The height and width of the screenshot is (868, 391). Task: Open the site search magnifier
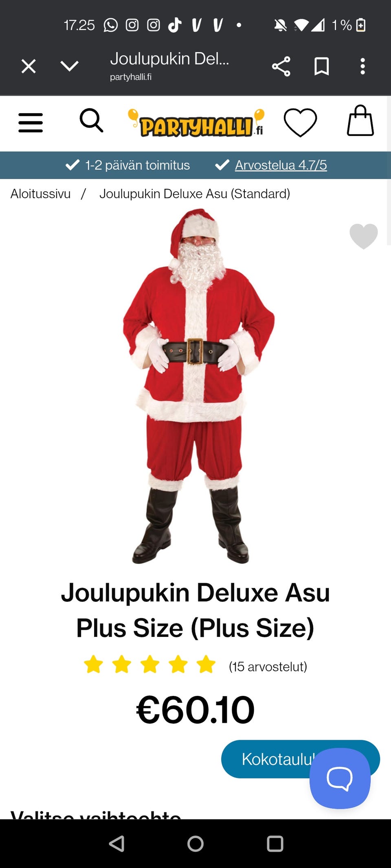91,120
